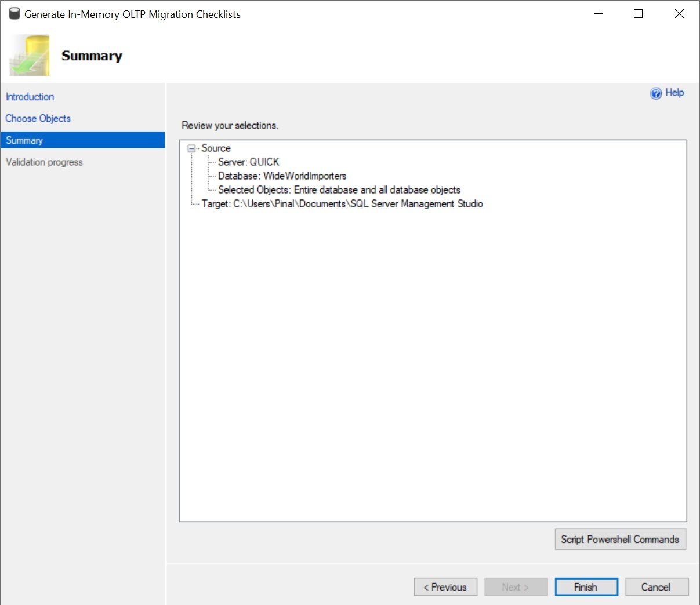Click the Review your selections label
The height and width of the screenshot is (605, 700).
pyautogui.click(x=230, y=126)
